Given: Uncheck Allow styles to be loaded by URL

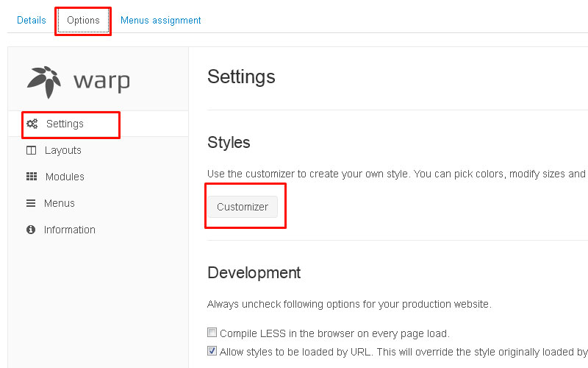Looking at the screenshot, I should click(212, 352).
